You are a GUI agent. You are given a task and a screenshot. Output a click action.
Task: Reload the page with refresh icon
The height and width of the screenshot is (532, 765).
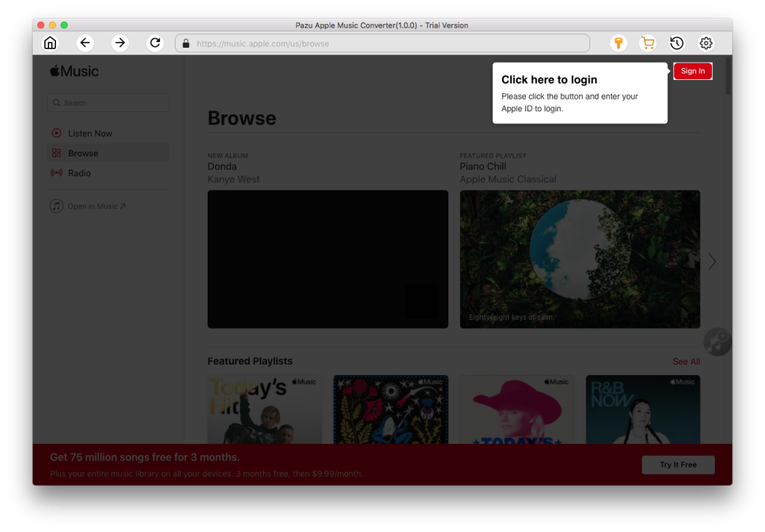155,43
